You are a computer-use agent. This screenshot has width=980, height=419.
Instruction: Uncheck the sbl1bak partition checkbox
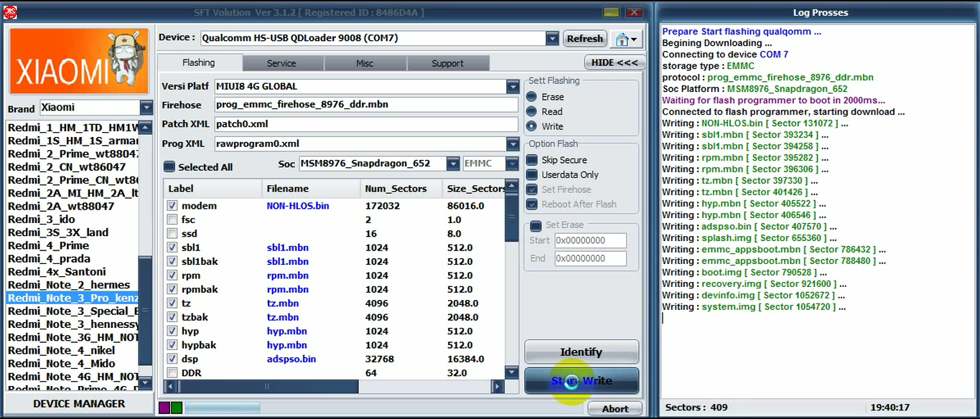click(172, 261)
